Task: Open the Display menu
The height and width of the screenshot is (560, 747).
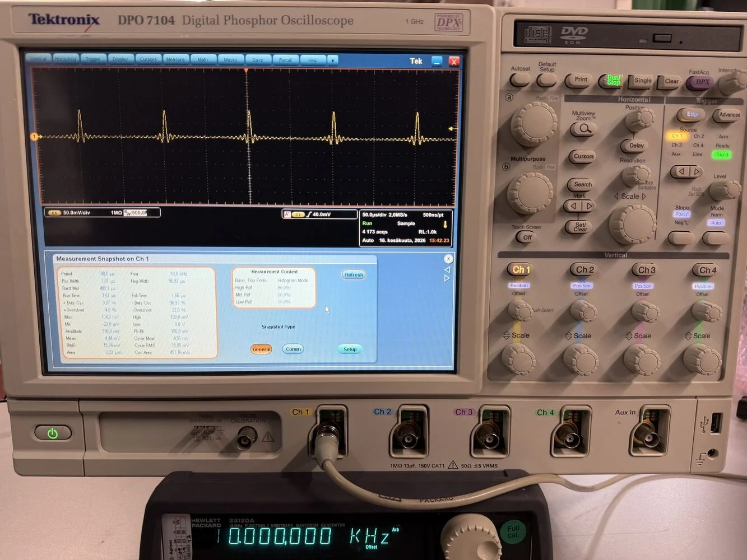Action: tap(120, 59)
